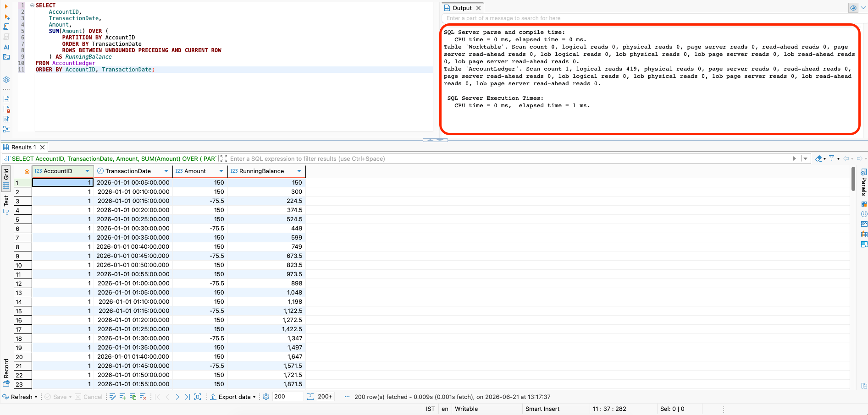The image size is (868, 415).
Task: Click the fetch-size configuration gear icon
Action: [266, 397]
